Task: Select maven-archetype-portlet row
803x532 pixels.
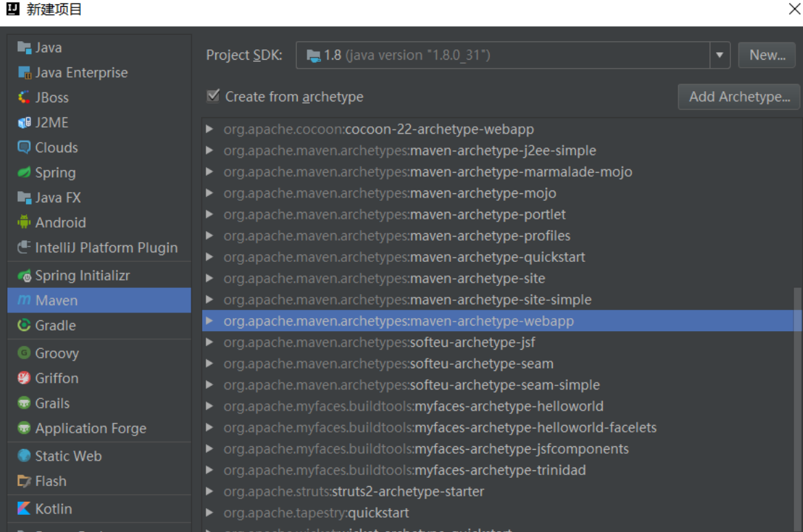Action: [498, 215]
